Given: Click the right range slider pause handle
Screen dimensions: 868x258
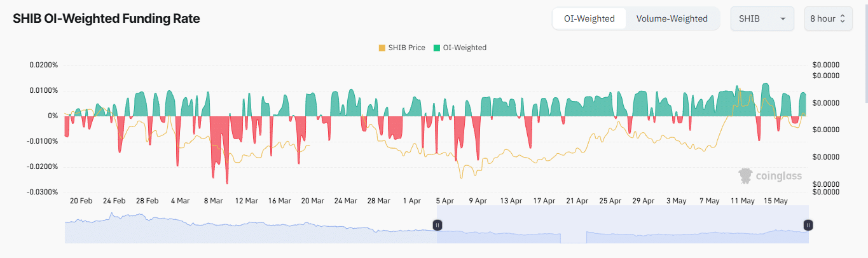Looking at the screenshot, I should click(808, 225).
